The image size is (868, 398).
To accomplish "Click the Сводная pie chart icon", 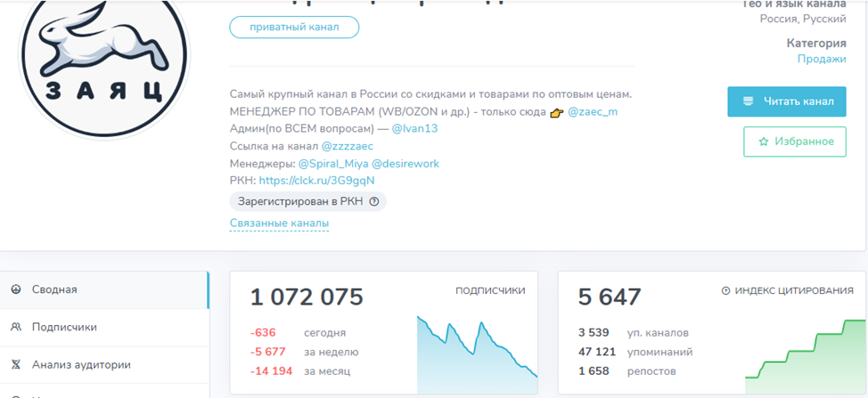I will click(15, 289).
